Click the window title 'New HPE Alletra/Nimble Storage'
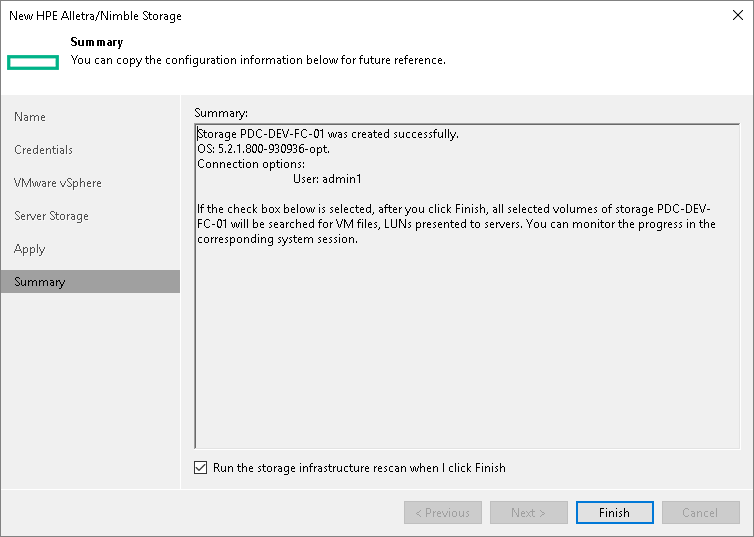This screenshot has width=754, height=537. click(x=95, y=16)
